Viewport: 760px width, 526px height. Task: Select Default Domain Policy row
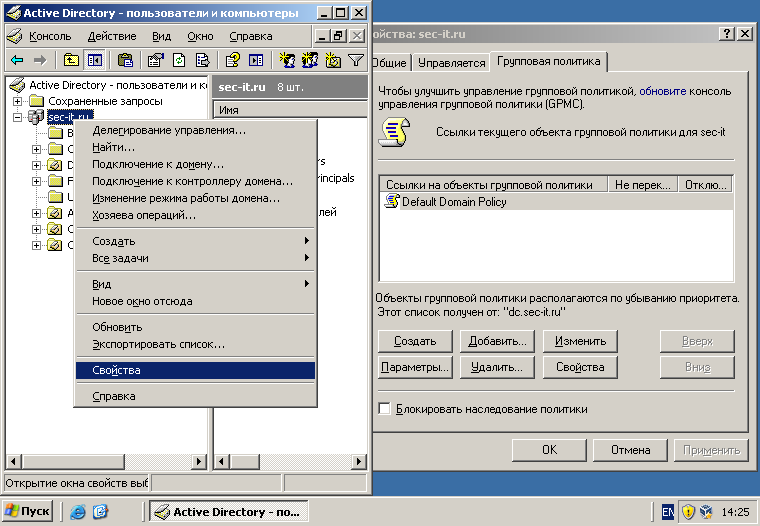(556, 202)
